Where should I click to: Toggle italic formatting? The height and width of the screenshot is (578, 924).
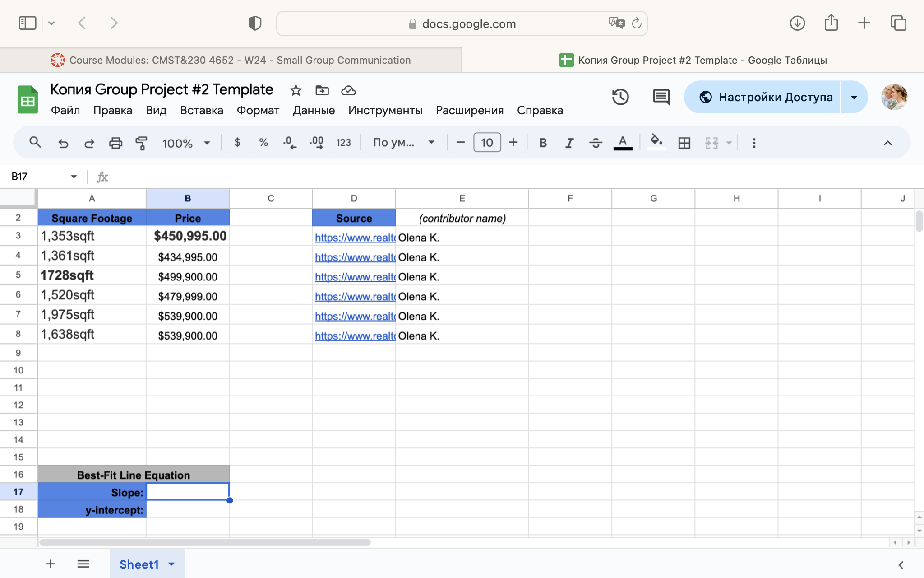click(569, 143)
